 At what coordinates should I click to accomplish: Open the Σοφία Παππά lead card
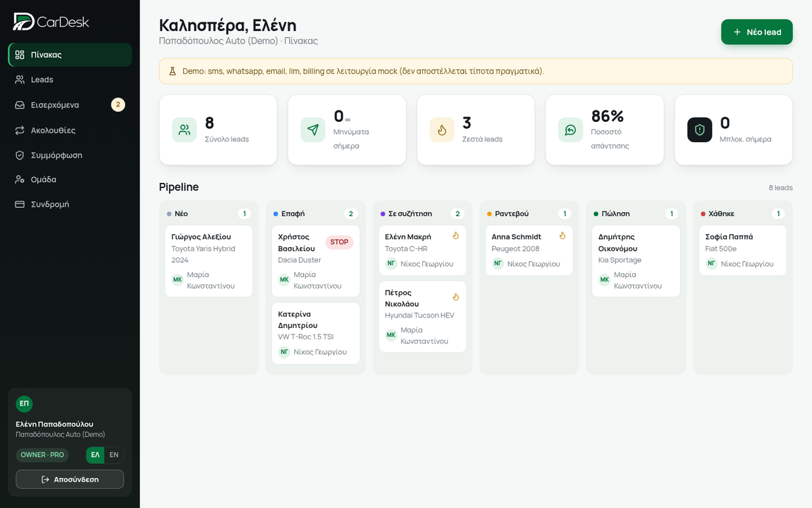742,251
